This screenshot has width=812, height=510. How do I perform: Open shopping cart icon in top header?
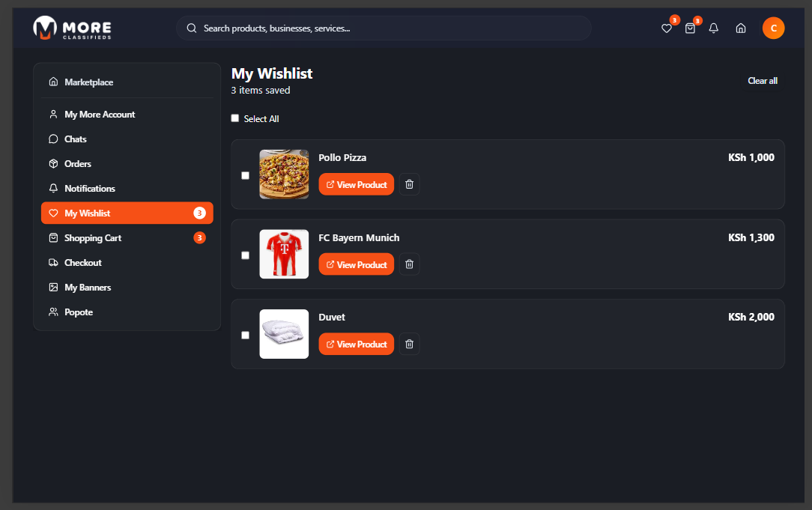[x=690, y=28]
